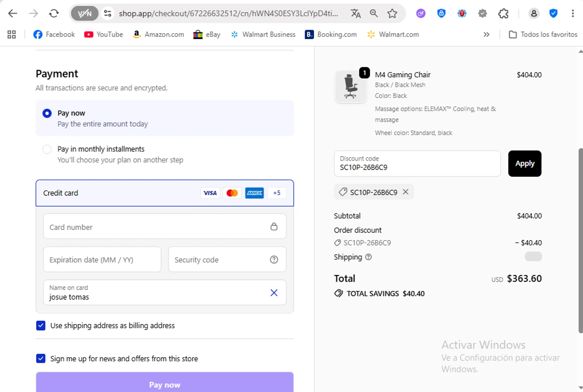Open security code help icon
Viewport: 583px width, 392px height.
274,260
